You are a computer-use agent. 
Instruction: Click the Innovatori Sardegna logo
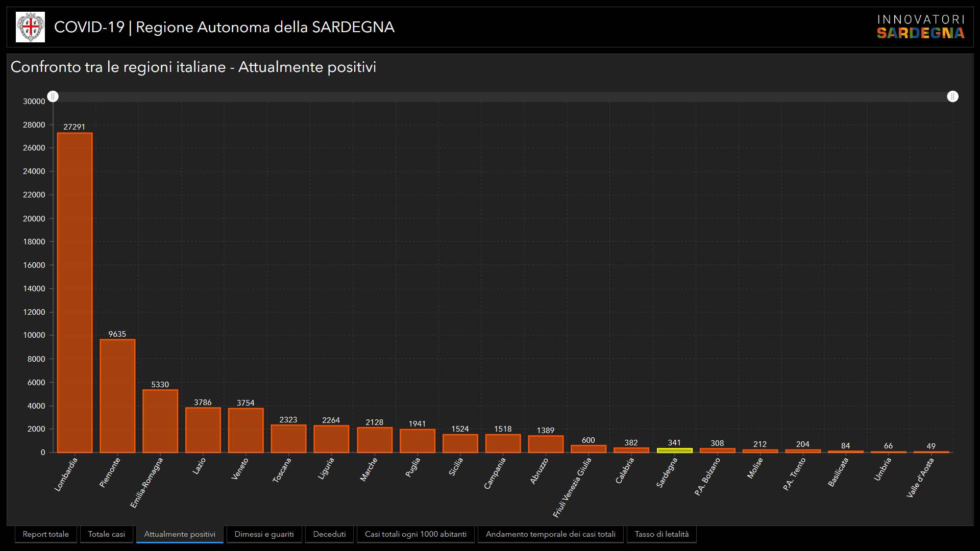coord(920,27)
